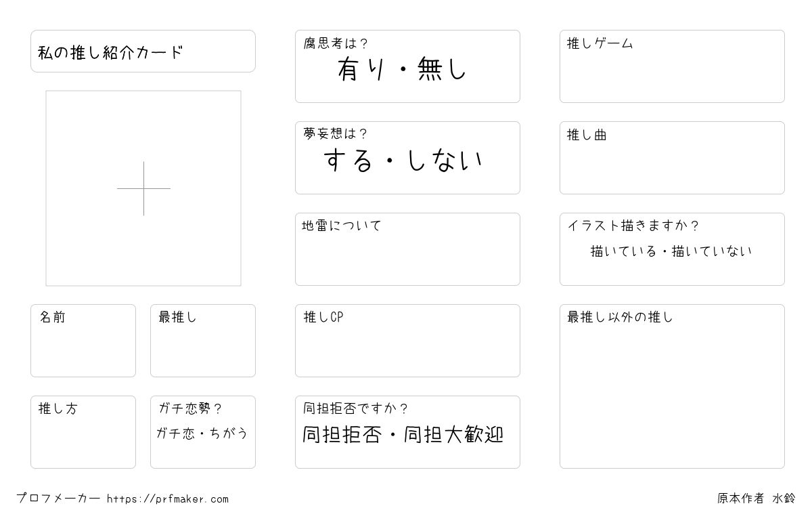The image size is (812, 508).
Task: Click the 推しCP text box
Action: (x=407, y=341)
